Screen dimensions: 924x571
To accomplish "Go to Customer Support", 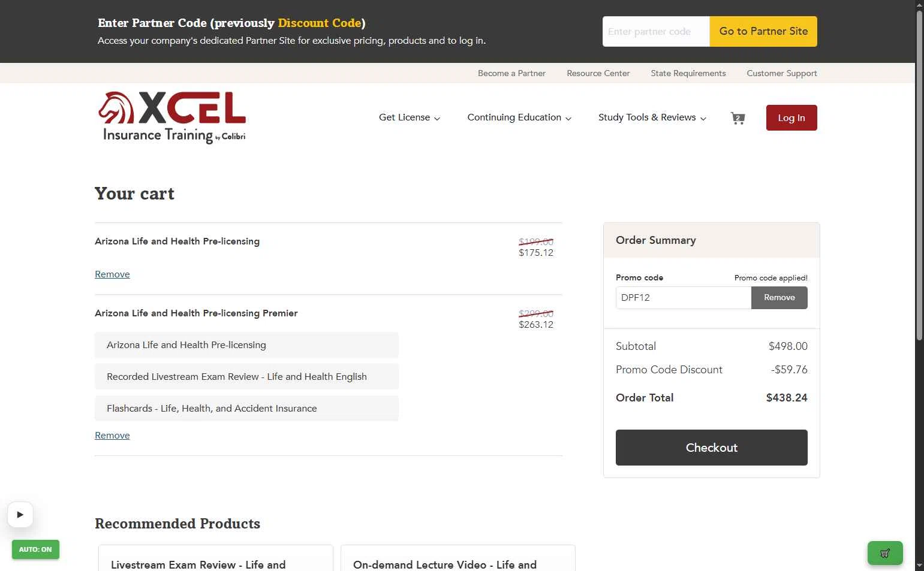I will (x=782, y=73).
